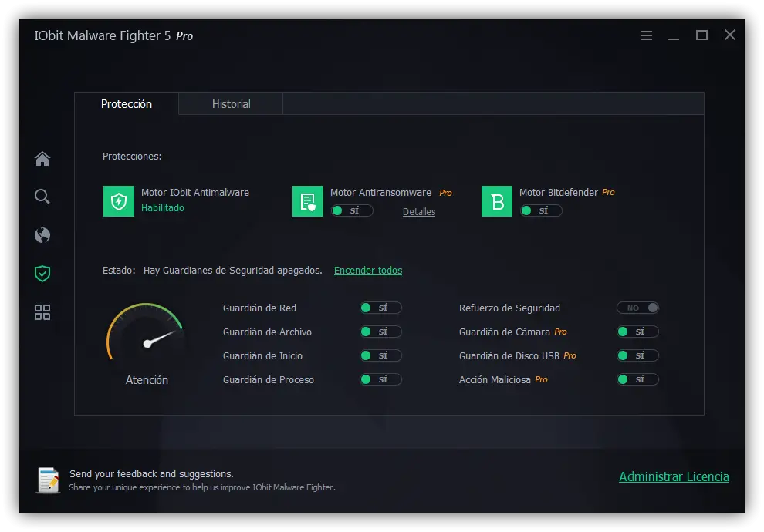
Task: Click the Antiransomware engine icon
Action: pyautogui.click(x=308, y=201)
